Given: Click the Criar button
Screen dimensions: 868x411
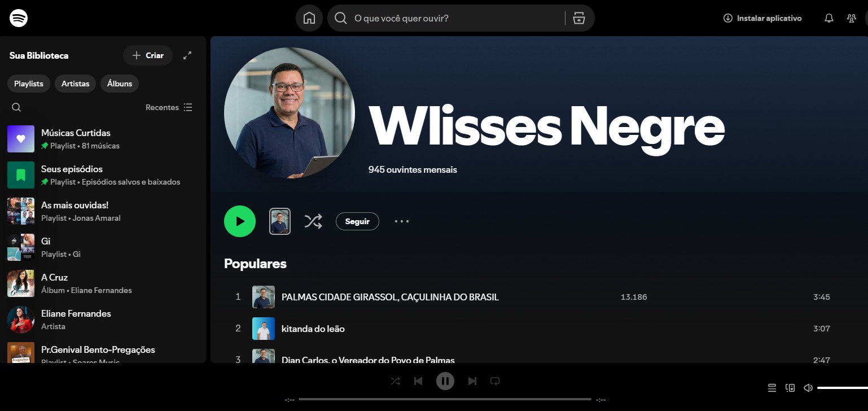Looking at the screenshot, I should tap(148, 55).
